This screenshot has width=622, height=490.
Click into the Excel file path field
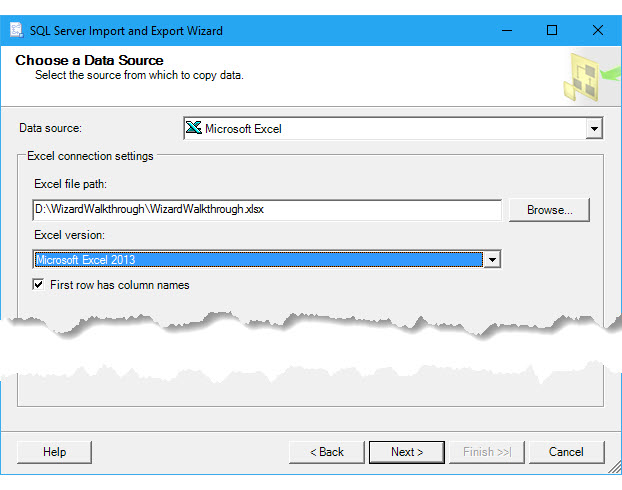(x=266, y=210)
